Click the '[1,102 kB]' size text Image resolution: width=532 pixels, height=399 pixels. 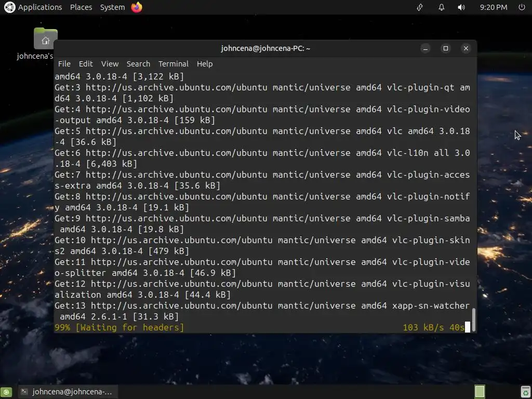coord(148,98)
